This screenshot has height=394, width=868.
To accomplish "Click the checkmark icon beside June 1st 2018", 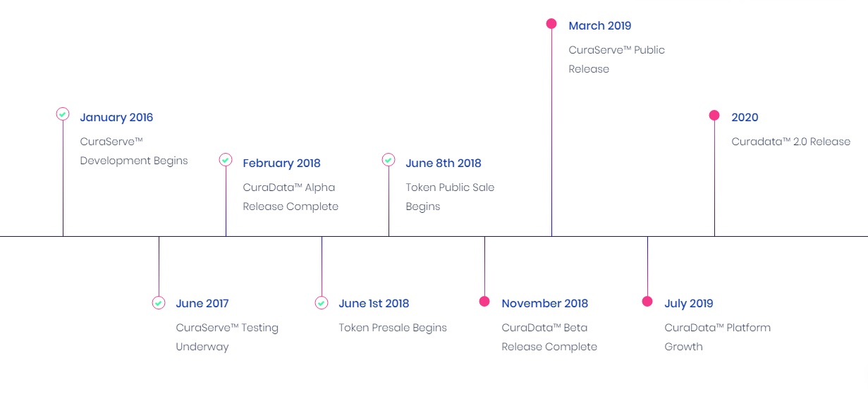I will [322, 303].
